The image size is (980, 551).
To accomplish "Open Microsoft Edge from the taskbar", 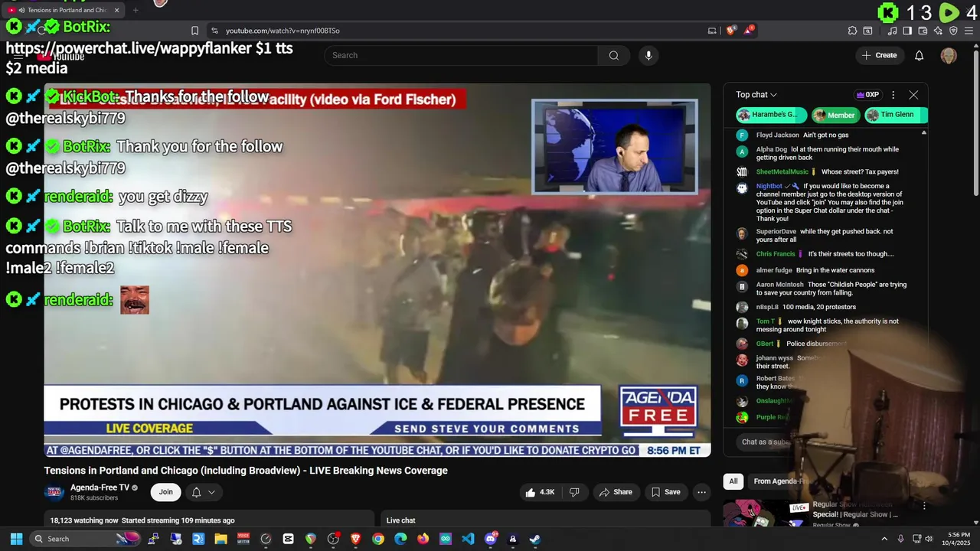I will coord(400,539).
